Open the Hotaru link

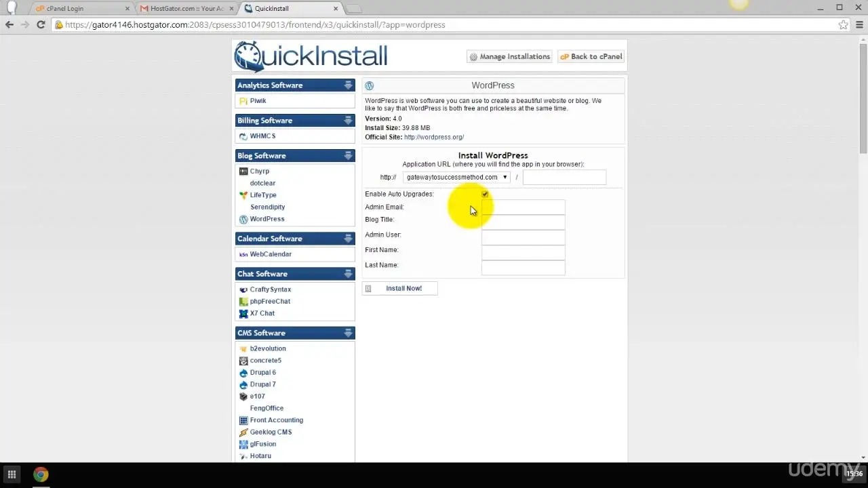pyautogui.click(x=260, y=456)
